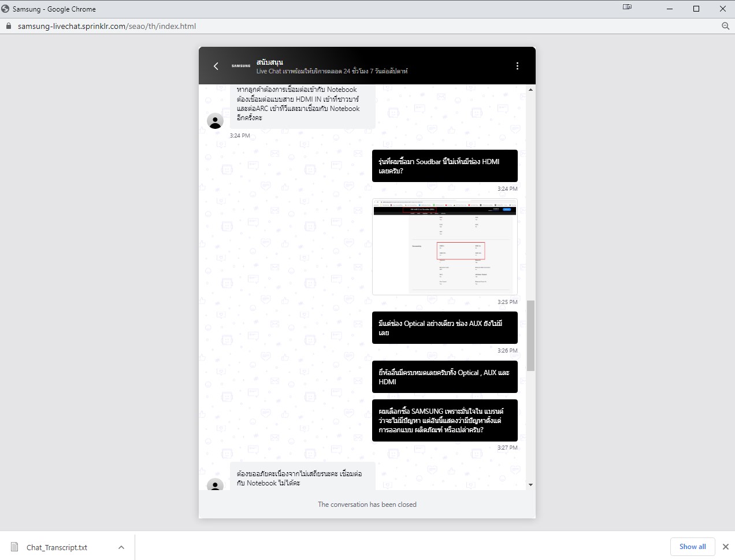Click the chat scrollbar down arrow
This screenshot has width=735, height=560.
coord(530,485)
